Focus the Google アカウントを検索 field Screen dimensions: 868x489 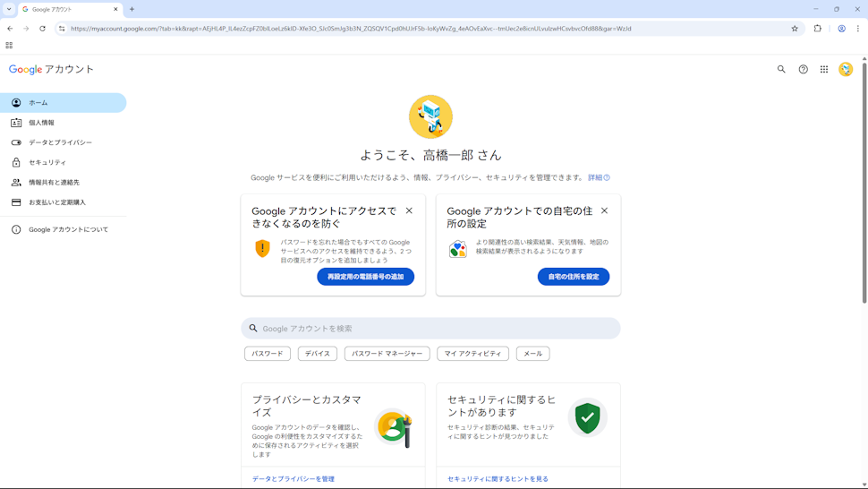point(430,329)
